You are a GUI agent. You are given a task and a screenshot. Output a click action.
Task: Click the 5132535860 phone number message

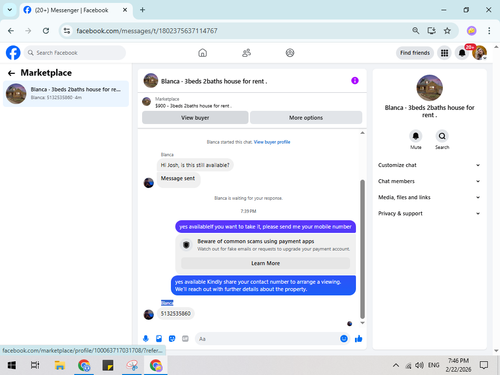[176, 314]
